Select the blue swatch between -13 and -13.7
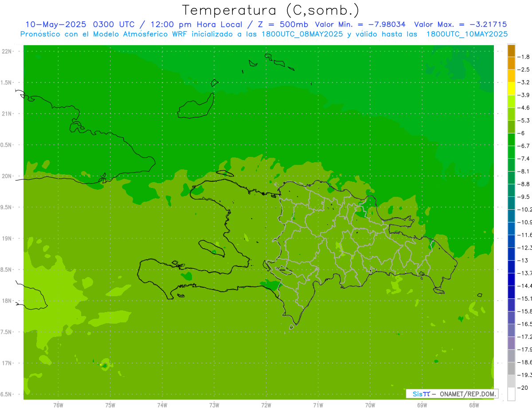 511,266
